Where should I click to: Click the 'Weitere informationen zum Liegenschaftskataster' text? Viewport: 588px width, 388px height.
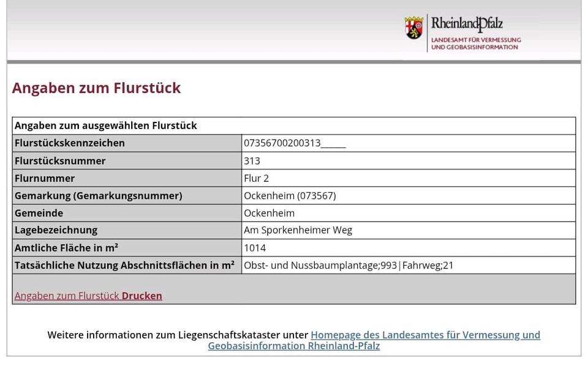point(178,335)
